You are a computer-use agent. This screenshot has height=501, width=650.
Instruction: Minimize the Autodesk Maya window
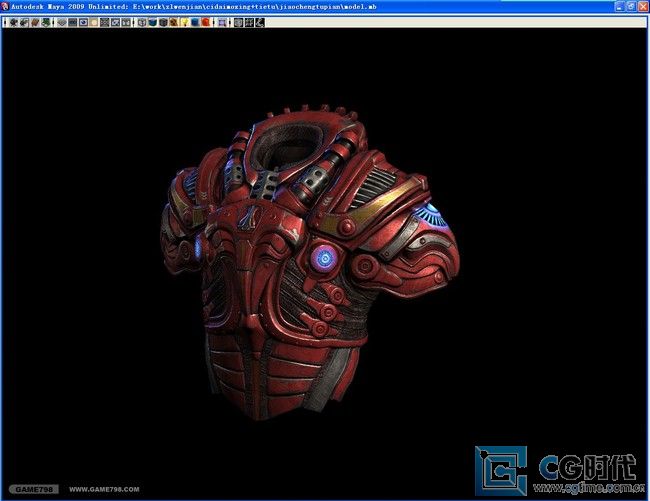(x=619, y=6)
